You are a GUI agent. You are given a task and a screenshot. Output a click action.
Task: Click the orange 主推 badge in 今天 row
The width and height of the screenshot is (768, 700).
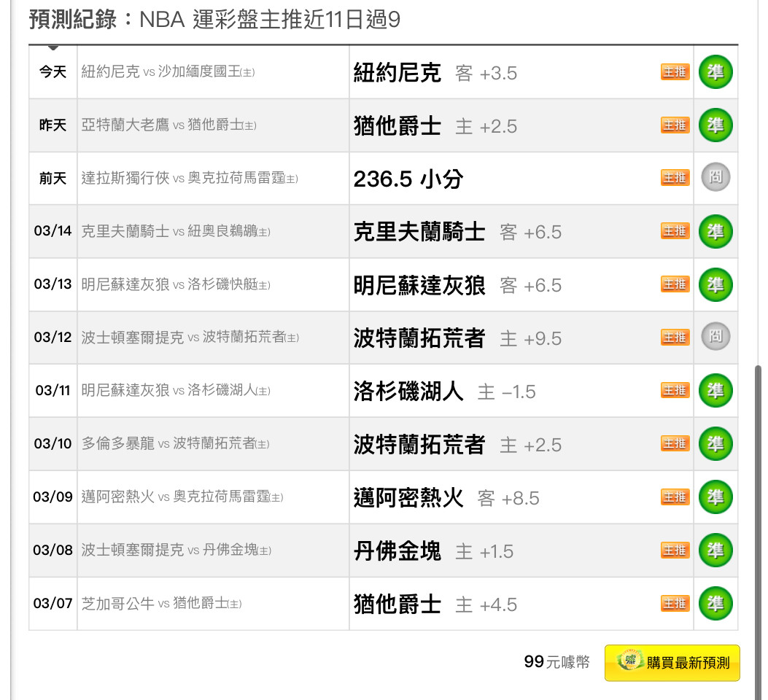click(x=675, y=72)
